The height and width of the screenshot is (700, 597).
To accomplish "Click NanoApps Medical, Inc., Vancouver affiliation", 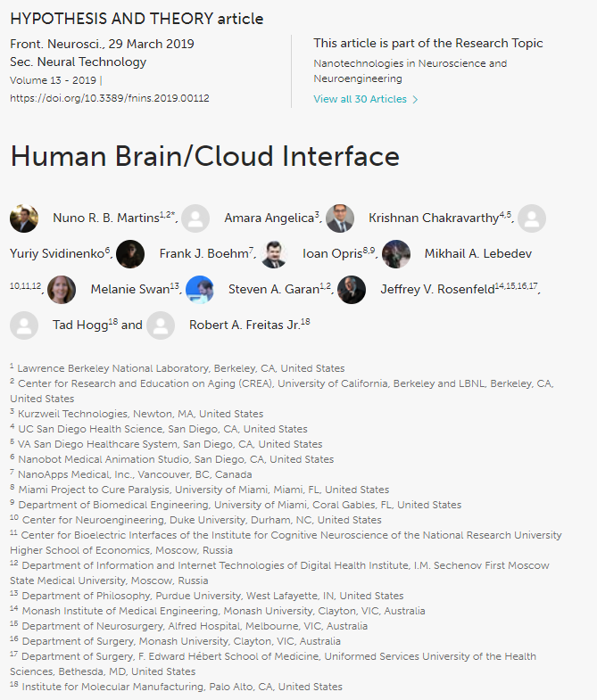I will tap(131, 474).
